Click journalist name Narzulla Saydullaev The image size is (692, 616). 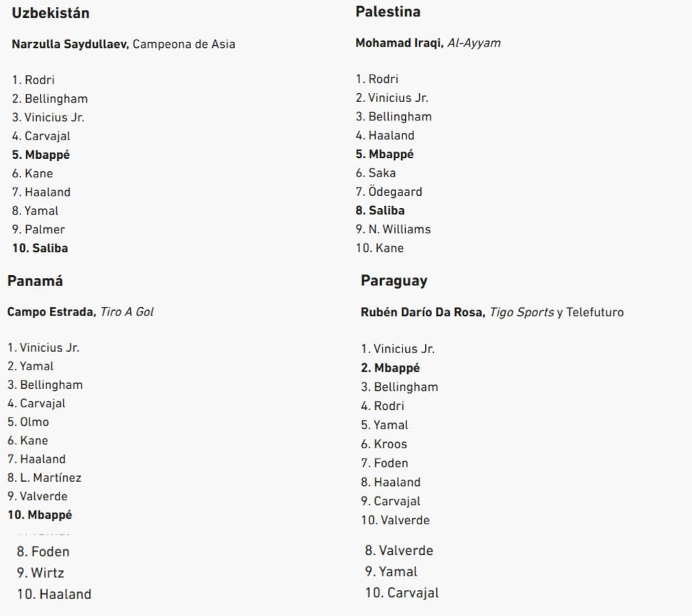[71, 44]
